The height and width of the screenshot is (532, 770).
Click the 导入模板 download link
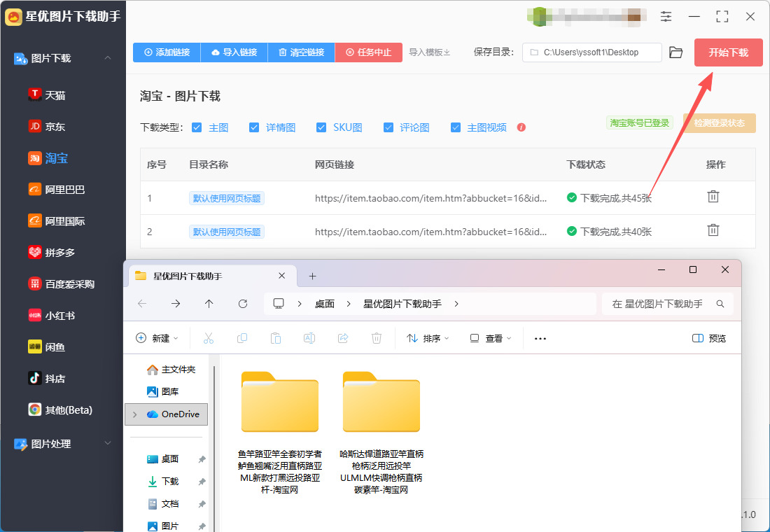pos(430,52)
